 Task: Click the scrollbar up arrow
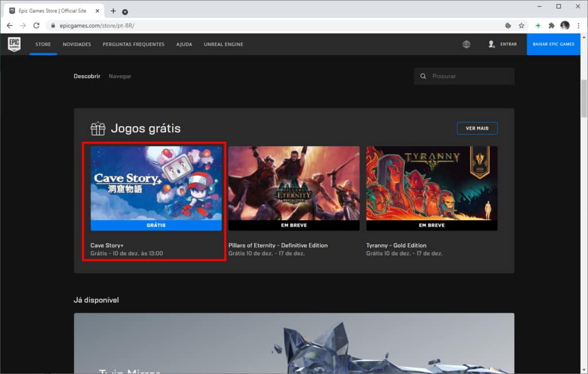coord(584,37)
